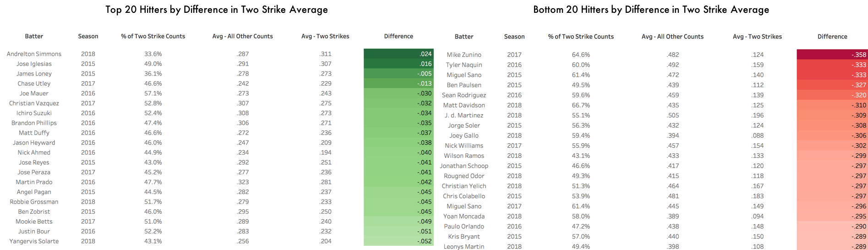868x250 pixels.
Task: Select the Season header in the Bottom 20 table
Action: click(514, 37)
